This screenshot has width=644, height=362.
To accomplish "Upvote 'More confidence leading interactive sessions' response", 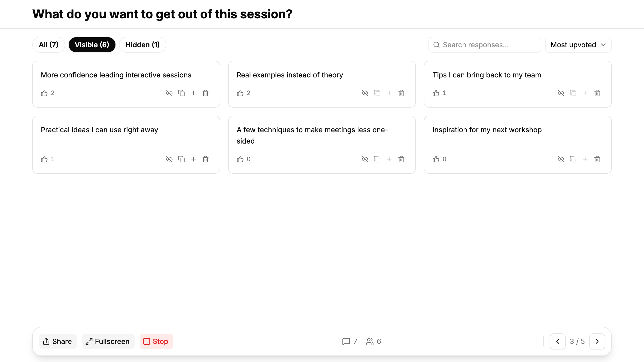I will [x=44, y=93].
